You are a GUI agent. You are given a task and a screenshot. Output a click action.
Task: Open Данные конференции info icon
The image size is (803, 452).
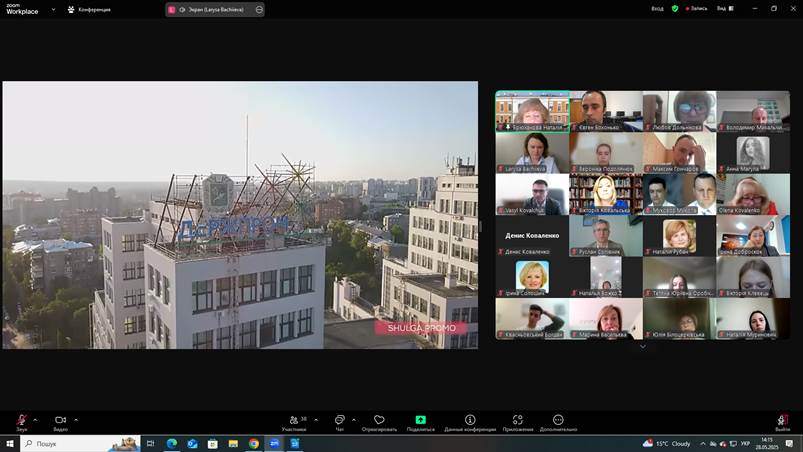point(470,420)
